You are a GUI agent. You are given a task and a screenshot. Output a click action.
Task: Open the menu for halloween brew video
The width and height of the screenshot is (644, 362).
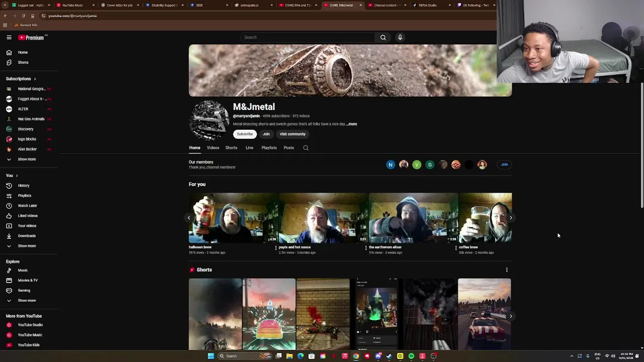(x=276, y=248)
